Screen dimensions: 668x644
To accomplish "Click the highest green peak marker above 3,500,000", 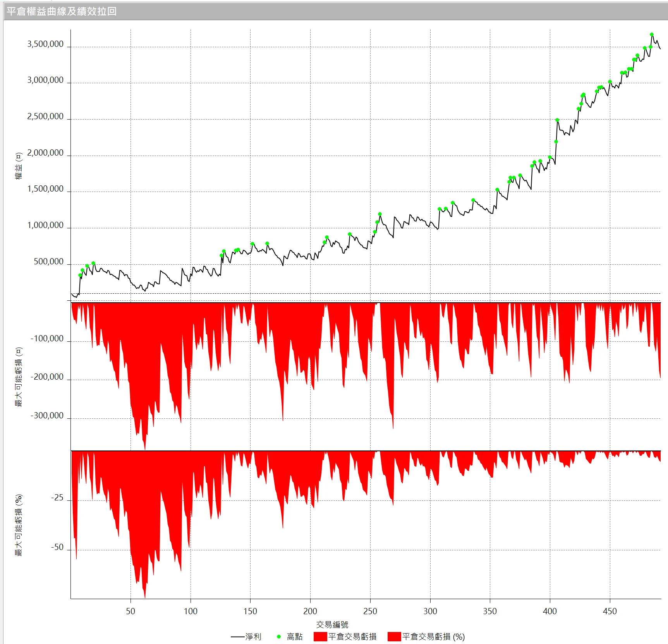I will pyautogui.click(x=652, y=34).
